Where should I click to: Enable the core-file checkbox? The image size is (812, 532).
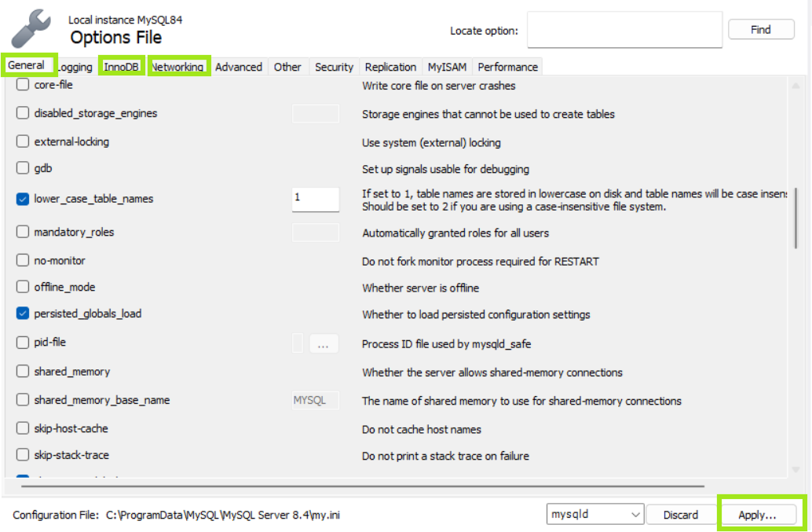point(23,85)
